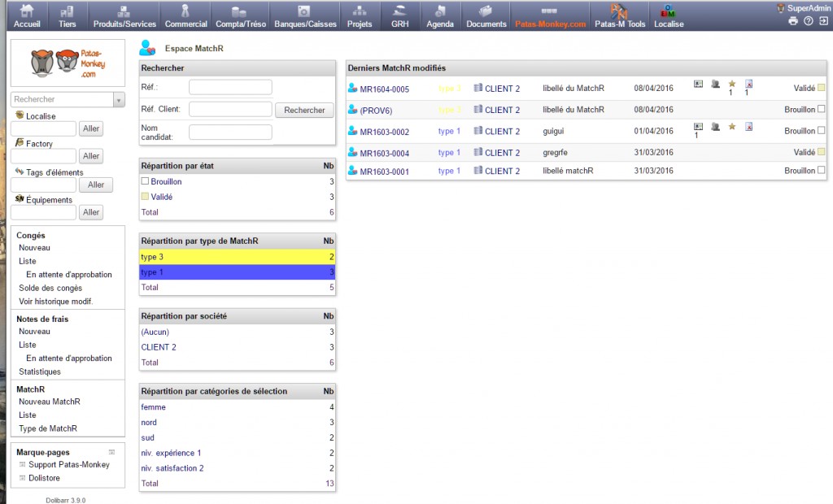
Task: Click the Réf. Client input field
Action: pyautogui.click(x=230, y=109)
